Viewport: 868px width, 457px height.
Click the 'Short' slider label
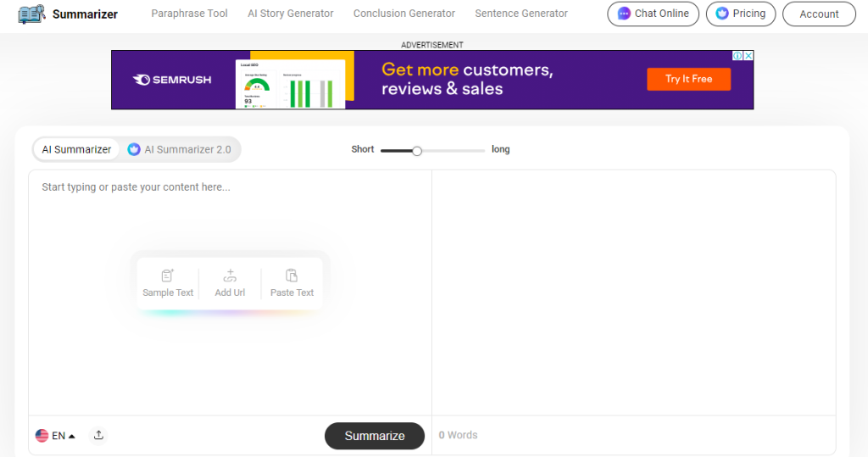coord(363,149)
